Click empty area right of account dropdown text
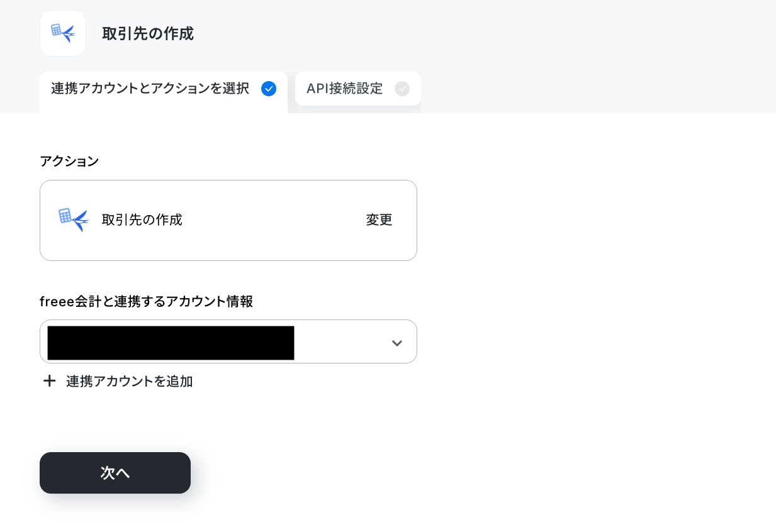Image resolution: width=776 pixels, height=532 pixels. pyautogui.click(x=340, y=343)
